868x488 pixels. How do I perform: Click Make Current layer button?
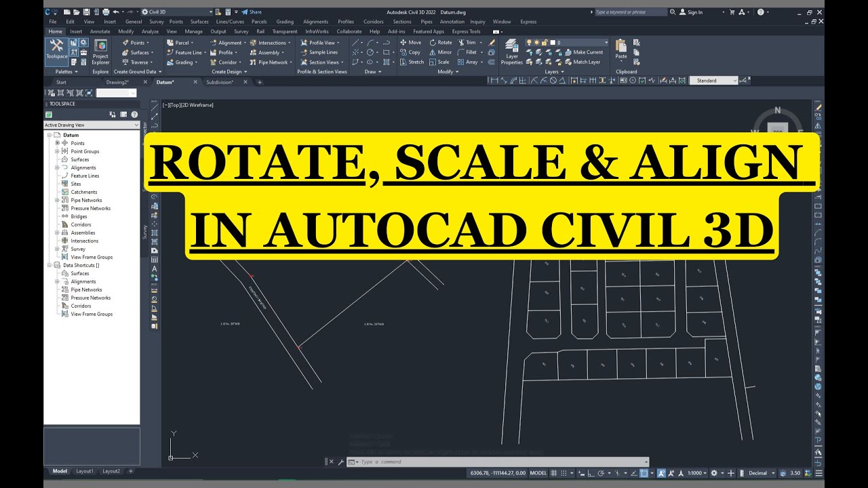click(583, 52)
